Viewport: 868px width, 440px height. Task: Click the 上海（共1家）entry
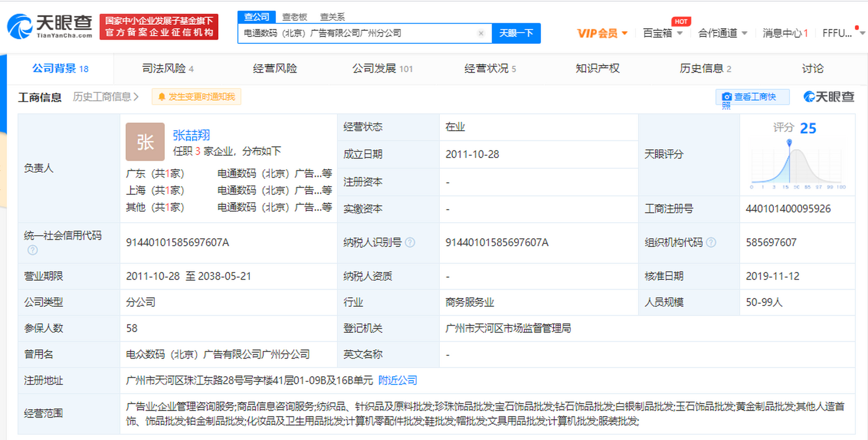[x=155, y=190]
